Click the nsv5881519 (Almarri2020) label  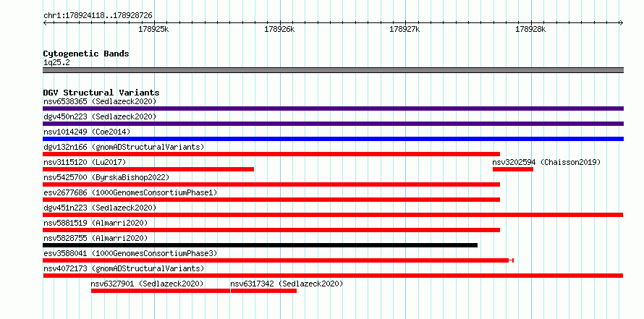[96, 223]
